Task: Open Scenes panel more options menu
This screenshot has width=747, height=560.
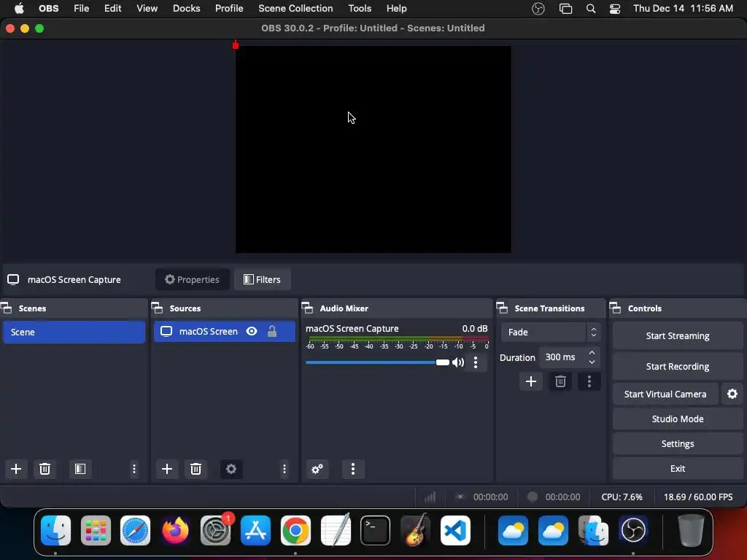Action: coord(134,469)
